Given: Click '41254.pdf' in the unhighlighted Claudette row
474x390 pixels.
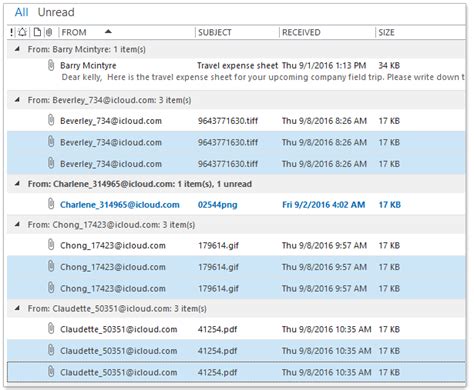Looking at the screenshot, I should pyautogui.click(x=217, y=329).
